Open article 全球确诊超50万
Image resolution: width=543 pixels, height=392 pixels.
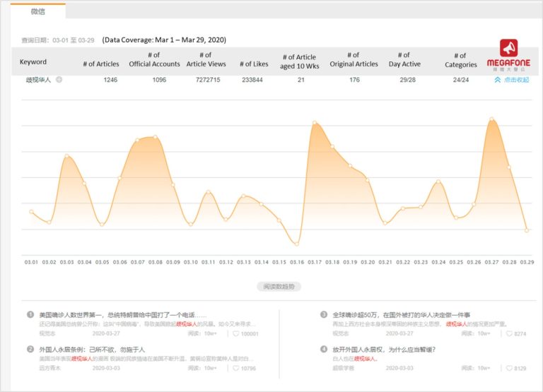402,315
